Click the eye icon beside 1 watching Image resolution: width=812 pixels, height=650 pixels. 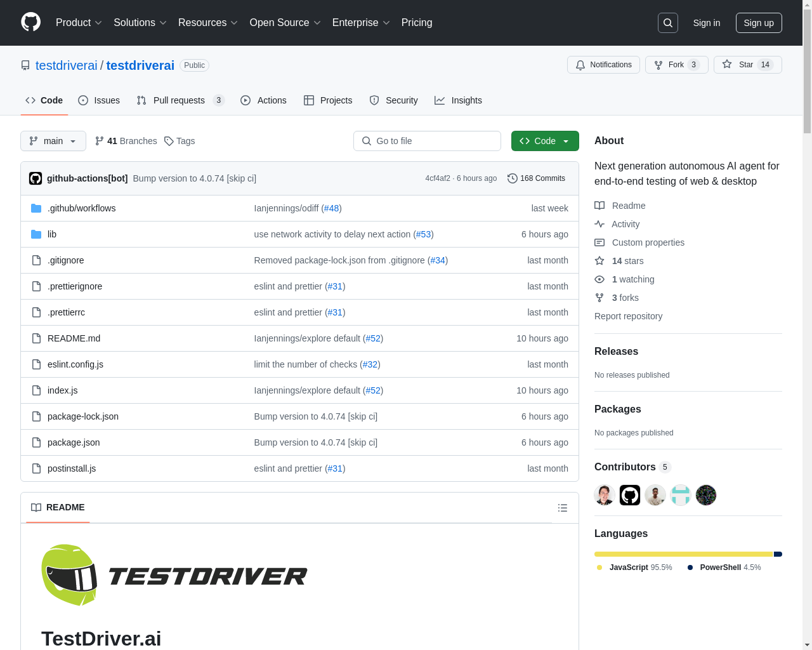599,279
